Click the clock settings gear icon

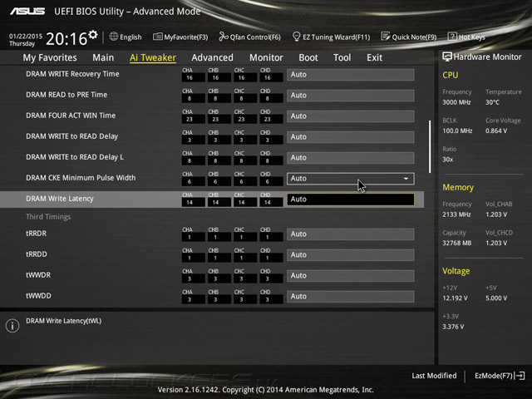93,35
